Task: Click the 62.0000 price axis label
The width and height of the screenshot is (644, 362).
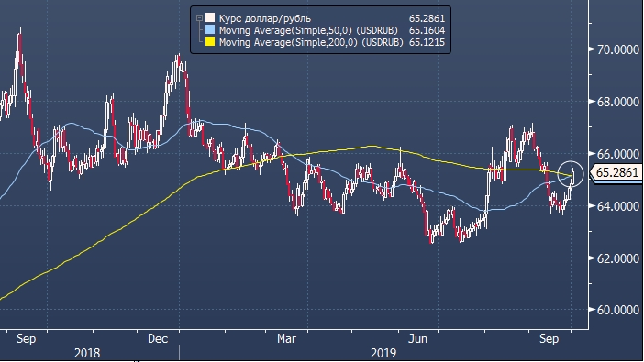Action: 617,258
